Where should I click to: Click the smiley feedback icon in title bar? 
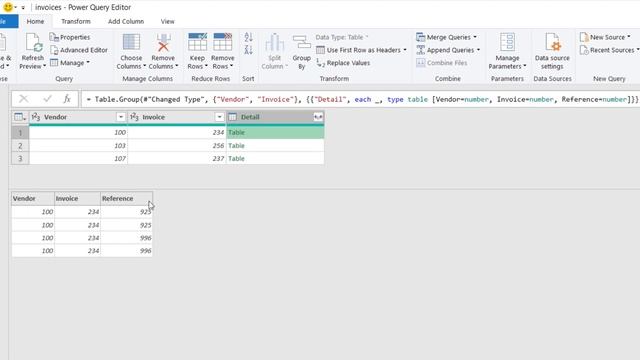pyautogui.click(x=8, y=7)
